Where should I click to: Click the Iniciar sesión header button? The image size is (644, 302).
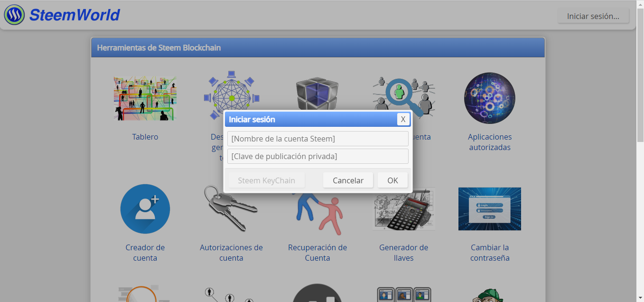(x=593, y=16)
